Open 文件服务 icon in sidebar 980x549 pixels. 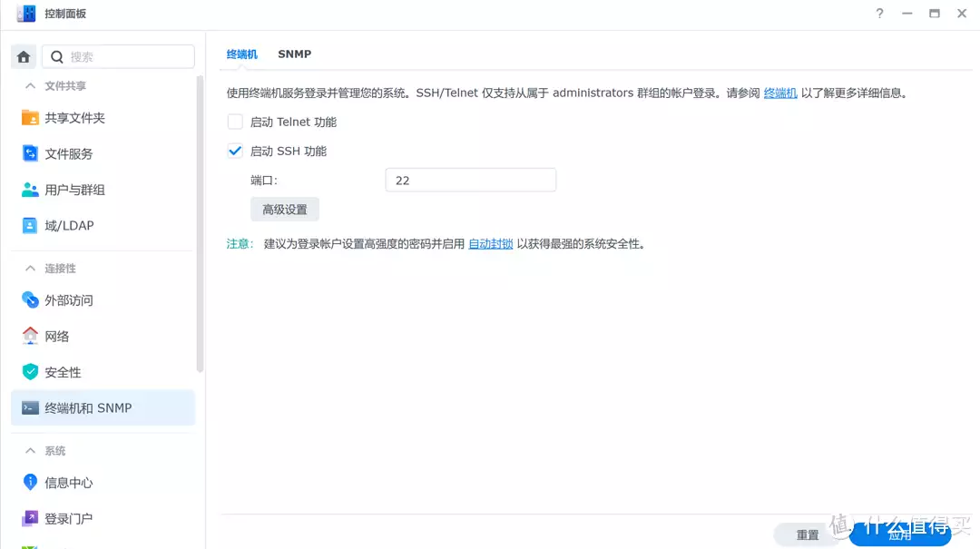(x=30, y=153)
